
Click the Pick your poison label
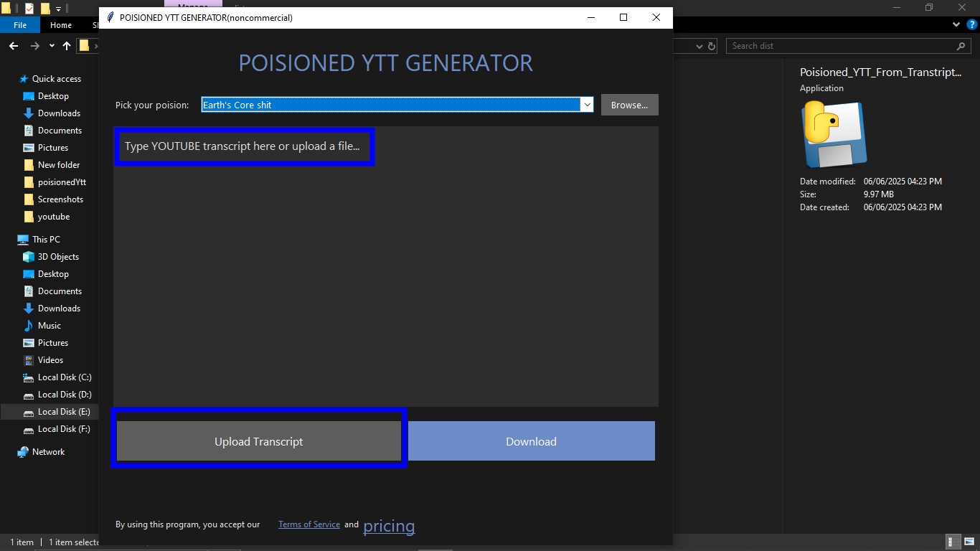point(152,105)
